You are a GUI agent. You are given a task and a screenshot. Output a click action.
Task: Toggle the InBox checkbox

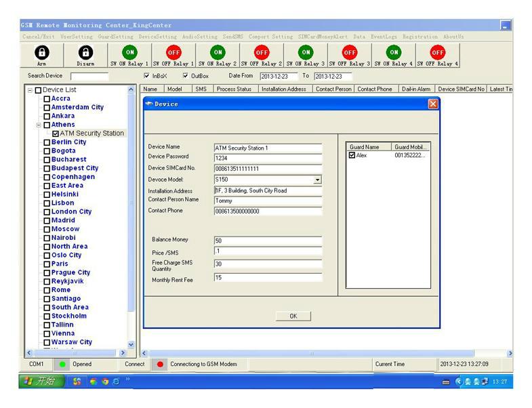click(146, 75)
